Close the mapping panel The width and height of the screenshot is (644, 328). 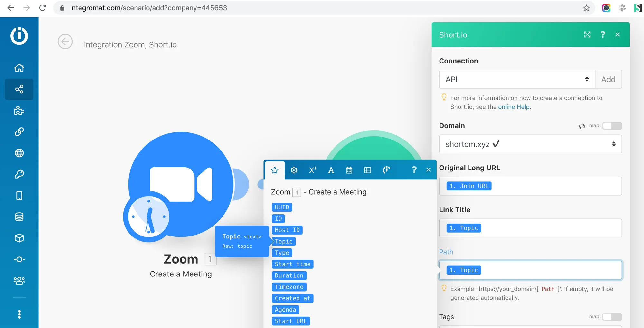coord(429,170)
